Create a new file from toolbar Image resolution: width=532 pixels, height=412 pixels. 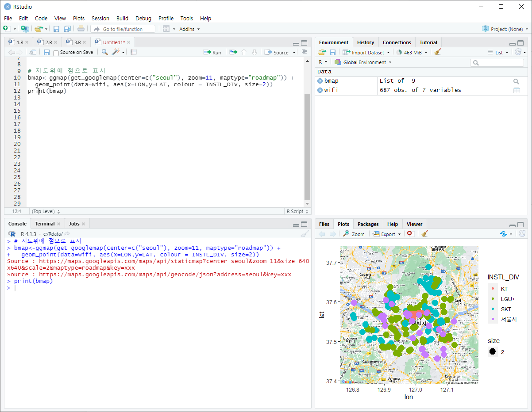6,29
